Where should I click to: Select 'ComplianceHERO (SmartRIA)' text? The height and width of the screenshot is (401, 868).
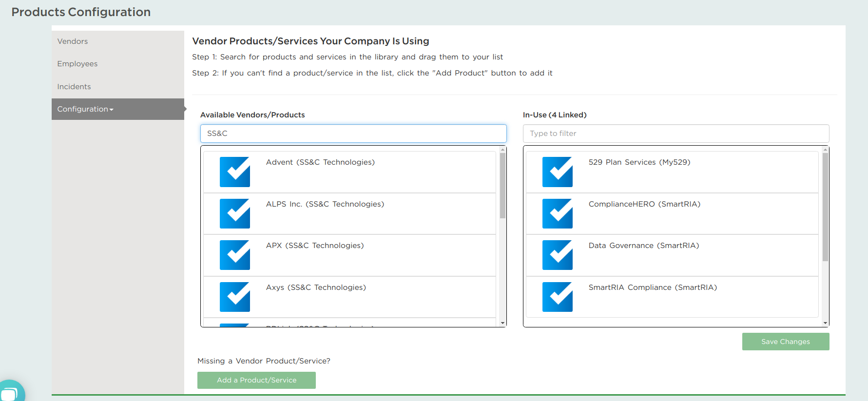pyautogui.click(x=644, y=204)
